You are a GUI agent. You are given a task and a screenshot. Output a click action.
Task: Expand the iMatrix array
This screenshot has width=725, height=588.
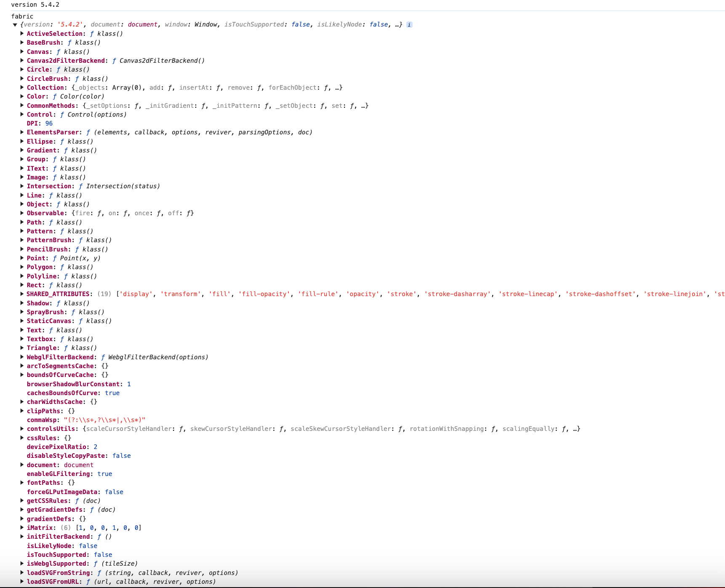pyautogui.click(x=22, y=528)
